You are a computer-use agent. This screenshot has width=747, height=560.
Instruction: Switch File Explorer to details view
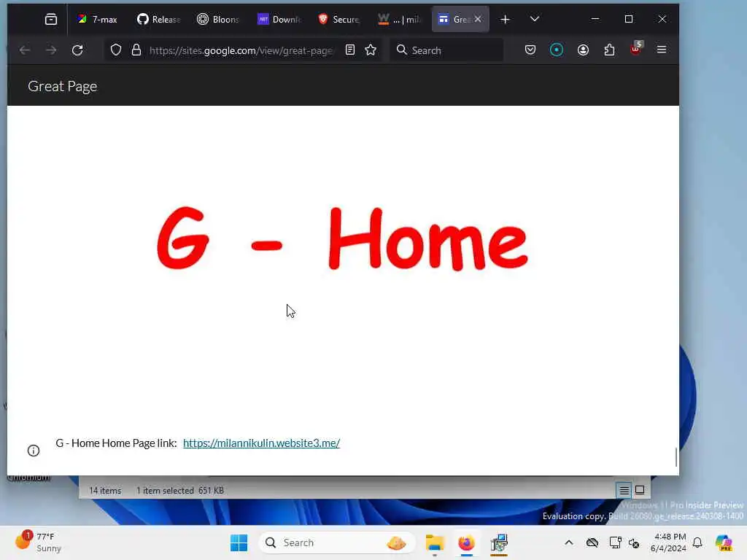point(624,490)
